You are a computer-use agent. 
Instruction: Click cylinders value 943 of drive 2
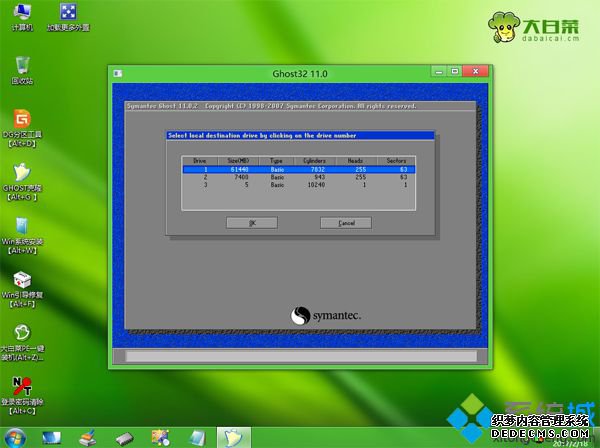(x=320, y=177)
